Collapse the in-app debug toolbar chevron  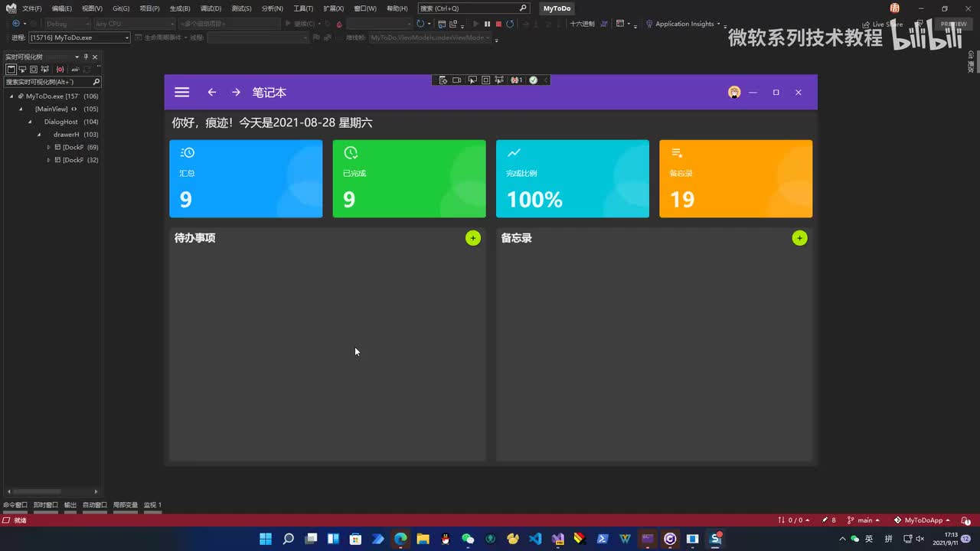point(546,80)
